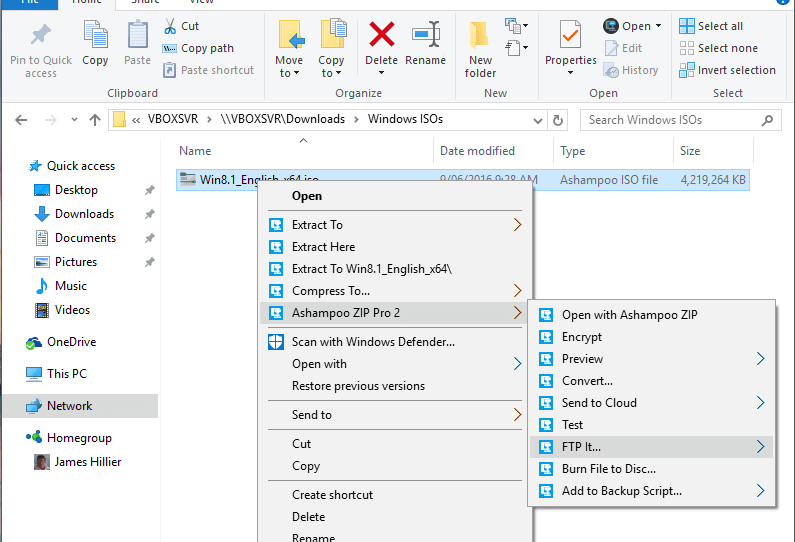Click the New folder button

click(x=480, y=50)
